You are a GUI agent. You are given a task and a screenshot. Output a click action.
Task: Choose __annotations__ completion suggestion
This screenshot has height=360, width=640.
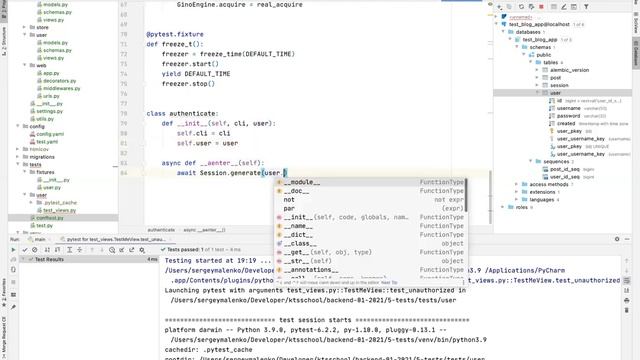click(x=370, y=270)
